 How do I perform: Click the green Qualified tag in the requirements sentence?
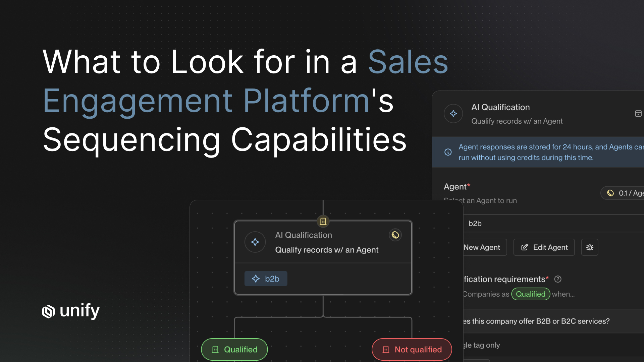(x=530, y=294)
